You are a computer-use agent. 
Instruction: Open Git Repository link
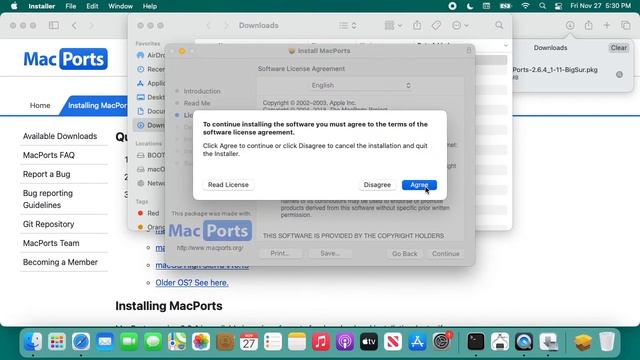tap(49, 224)
